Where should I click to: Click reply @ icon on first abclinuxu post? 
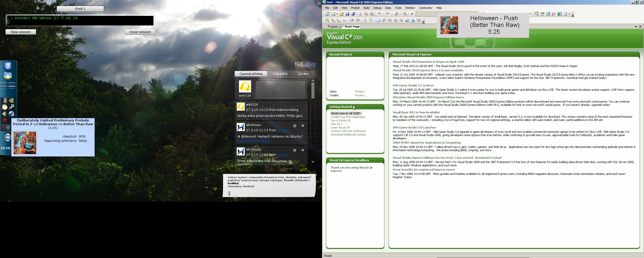click(295, 125)
